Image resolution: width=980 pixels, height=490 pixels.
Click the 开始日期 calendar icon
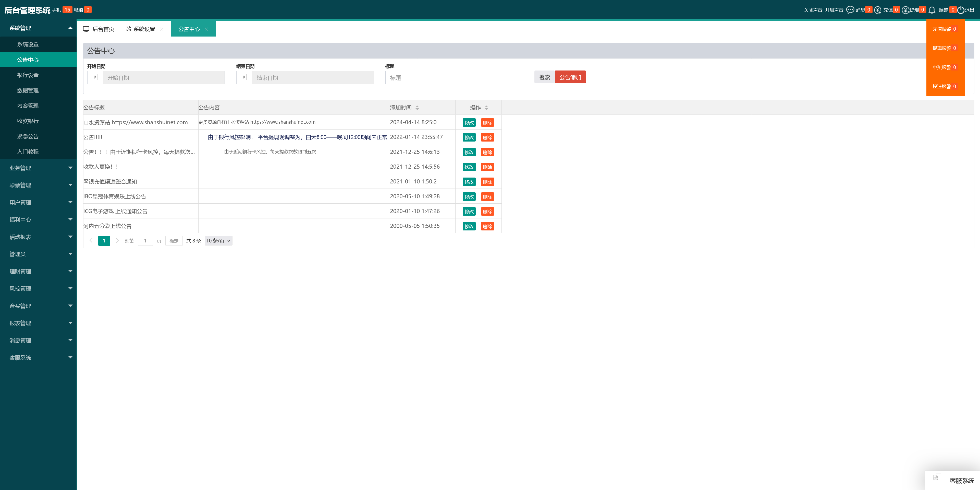[x=95, y=77]
